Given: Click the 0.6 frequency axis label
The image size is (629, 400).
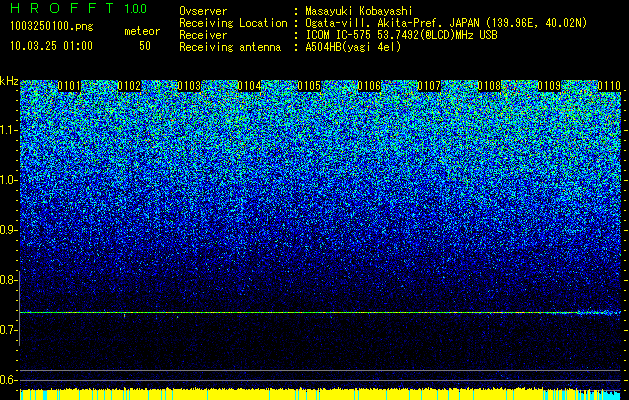Looking at the screenshot, I should pyautogui.click(x=8, y=380).
